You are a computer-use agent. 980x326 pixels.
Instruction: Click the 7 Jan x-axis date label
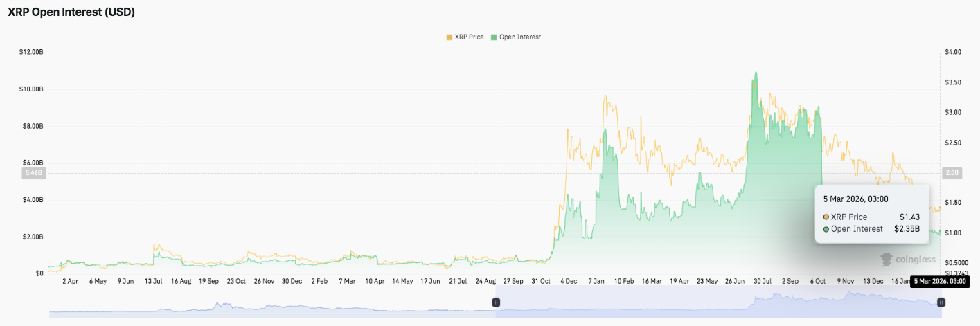[596, 282]
